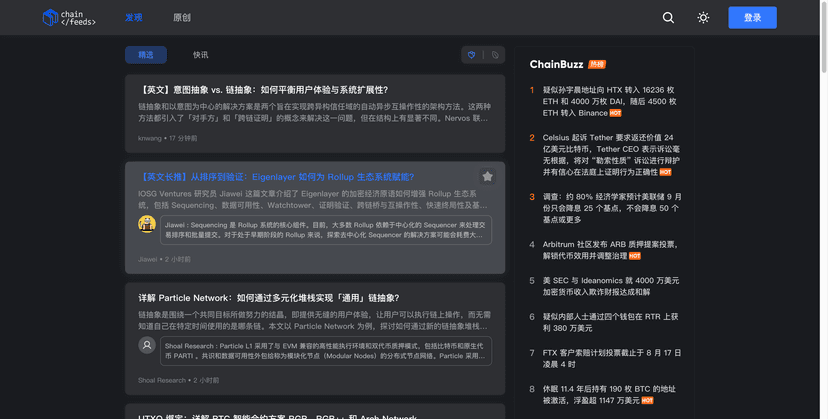Switch to the 原创 nav tab
Image resolution: width=828 pixels, height=419 pixels.
tap(181, 17)
